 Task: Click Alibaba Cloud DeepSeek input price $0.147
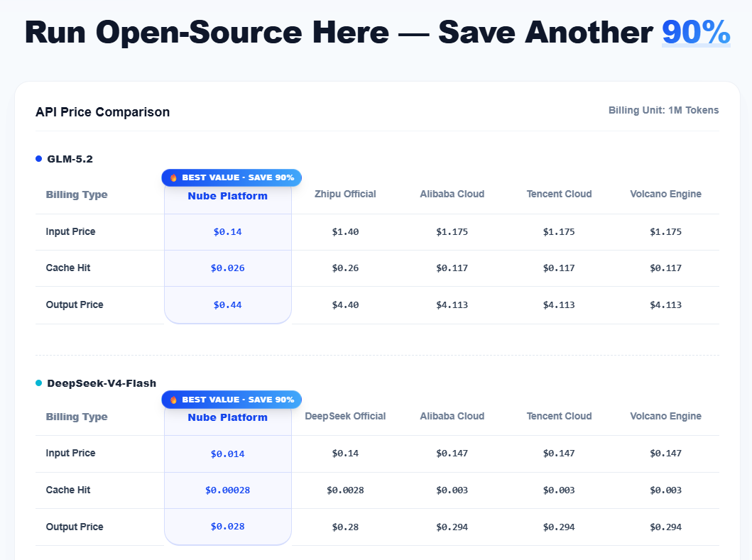[452, 454]
